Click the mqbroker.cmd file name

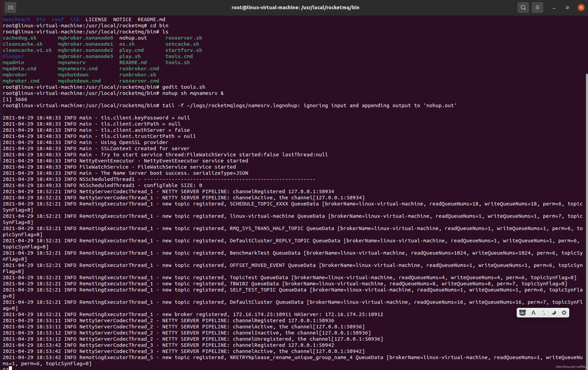(21, 81)
